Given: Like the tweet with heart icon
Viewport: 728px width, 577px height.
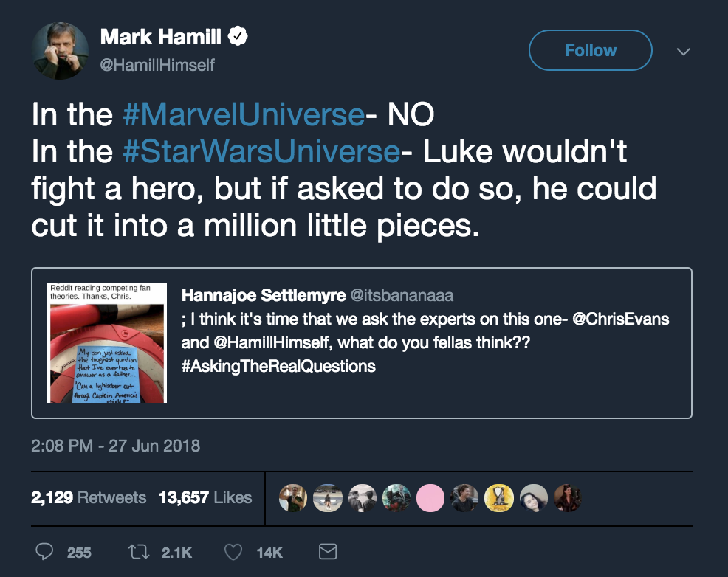Looking at the screenshot, I should [x=233, y=551].
